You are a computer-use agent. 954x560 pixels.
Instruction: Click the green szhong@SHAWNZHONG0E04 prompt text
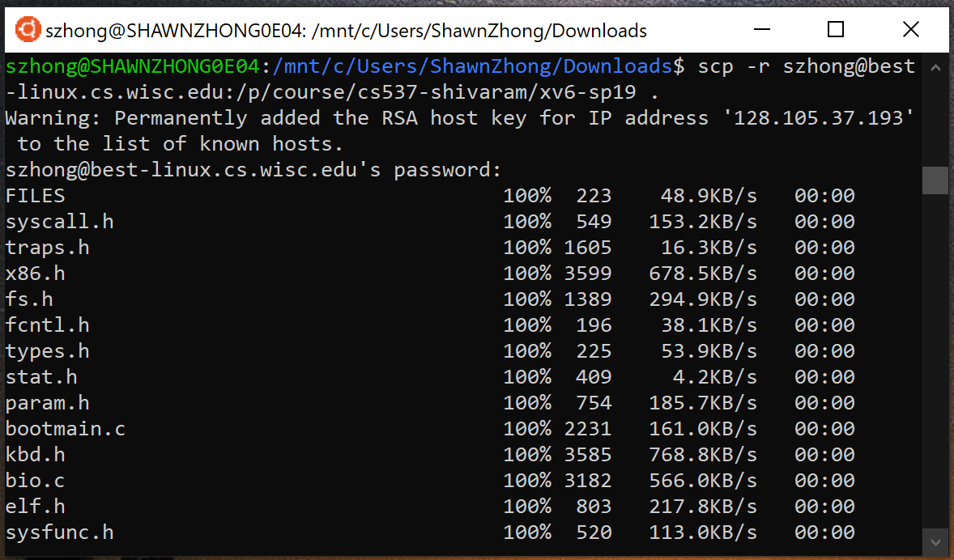[132, 66]
